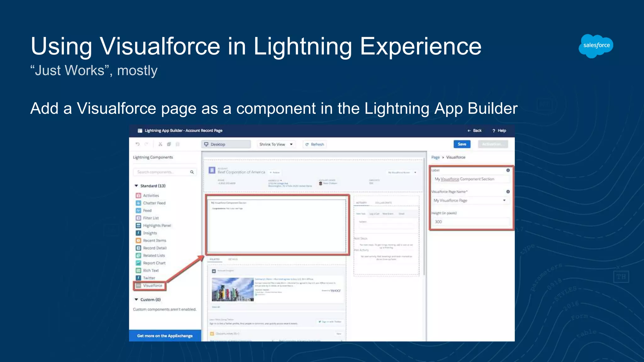Click the Salesforce cloud logo
This screenshot has width=644, height=362.
596,46
